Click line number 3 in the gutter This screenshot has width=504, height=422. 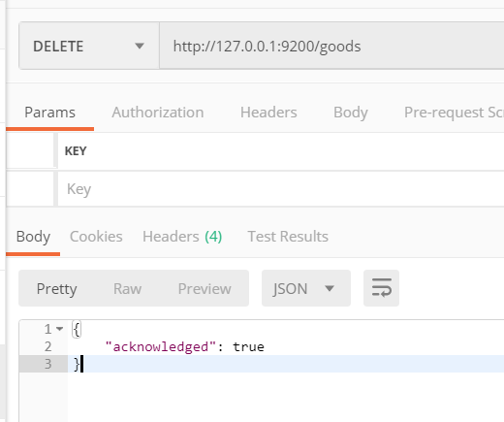[47, 364]
